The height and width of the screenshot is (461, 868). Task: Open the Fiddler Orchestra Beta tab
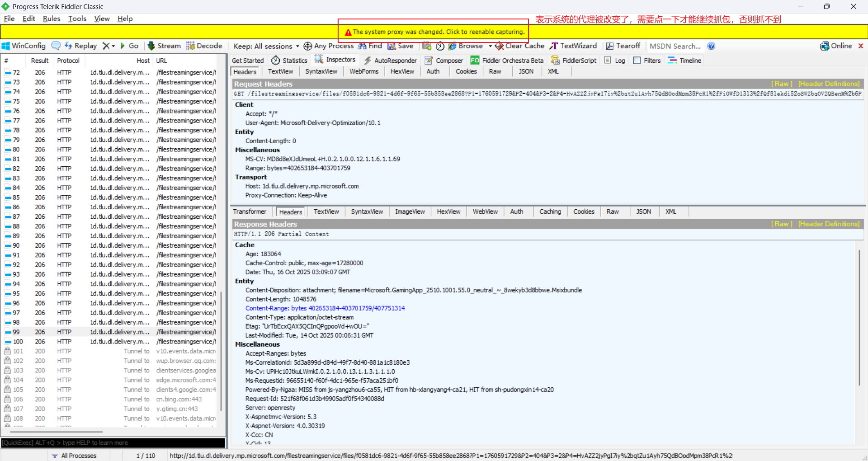(x=507, y=61)
